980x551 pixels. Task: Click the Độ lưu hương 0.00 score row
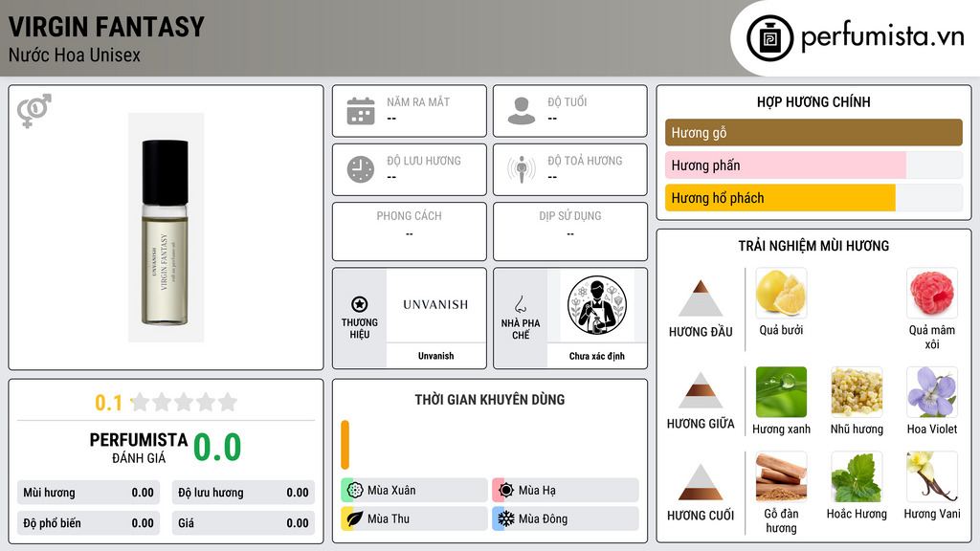[x=243, y=493]
